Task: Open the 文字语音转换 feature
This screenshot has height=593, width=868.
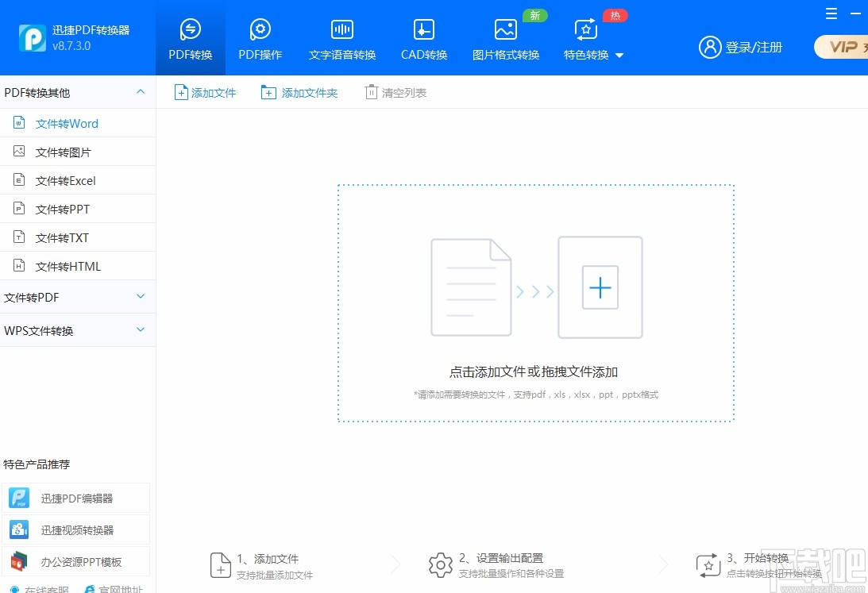Action: pos(341,37)
